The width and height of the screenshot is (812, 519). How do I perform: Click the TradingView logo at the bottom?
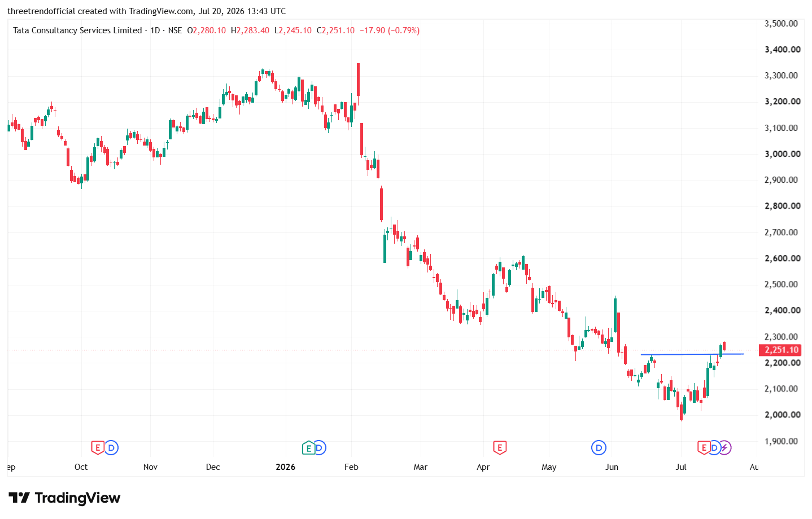tap(64, 498)
